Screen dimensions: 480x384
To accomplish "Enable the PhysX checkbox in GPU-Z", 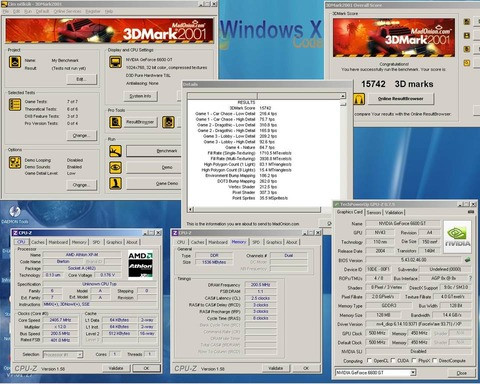I will (x=414, y=361).
